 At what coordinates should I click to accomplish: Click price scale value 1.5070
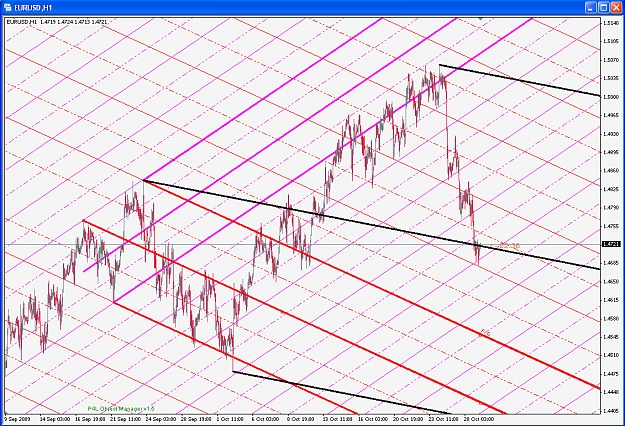(x=611, y=60)
